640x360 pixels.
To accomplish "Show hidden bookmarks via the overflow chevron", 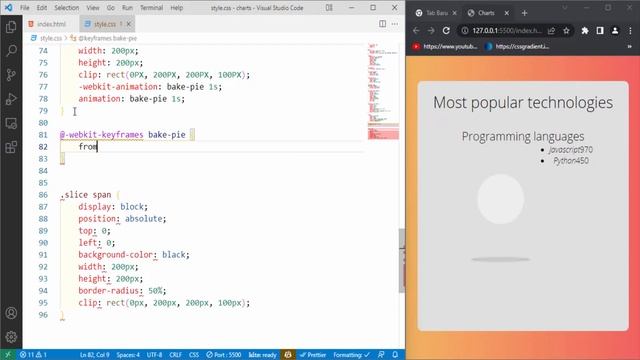I will coord(629,47).
